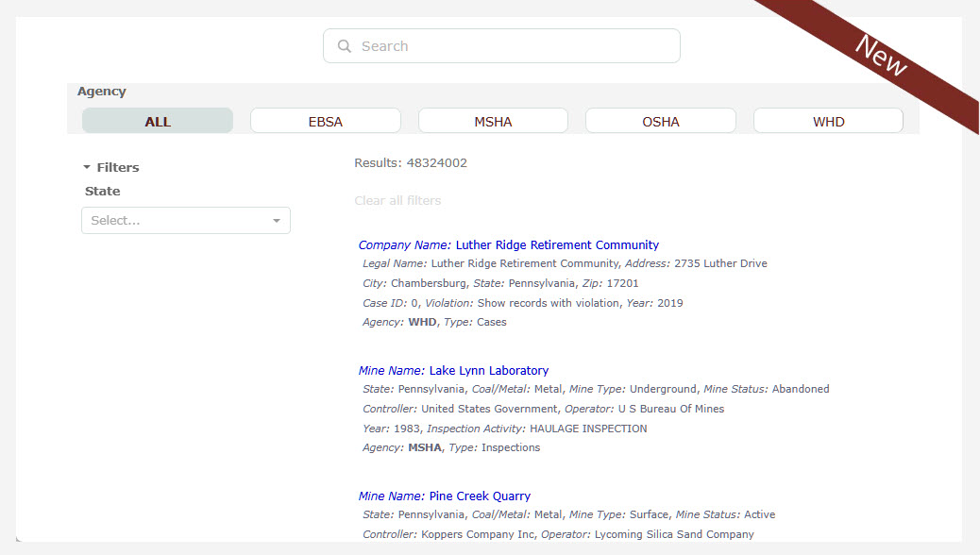Click the 'Address: 2735 Luther Drive' text
The width and height of the screenshot is (980, 555).
click(696, 263)
